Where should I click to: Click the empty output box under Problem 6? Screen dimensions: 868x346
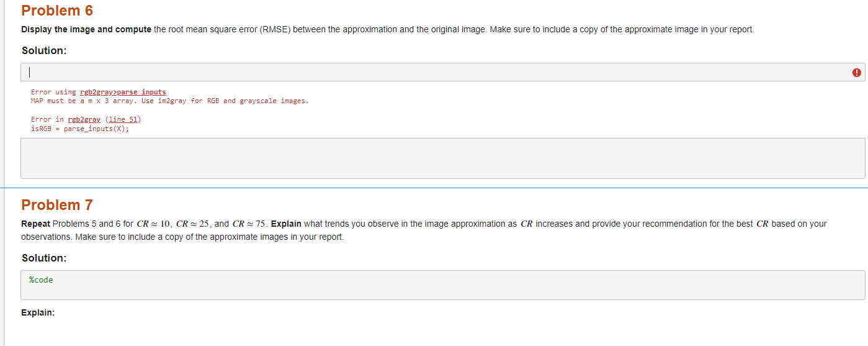443,158
